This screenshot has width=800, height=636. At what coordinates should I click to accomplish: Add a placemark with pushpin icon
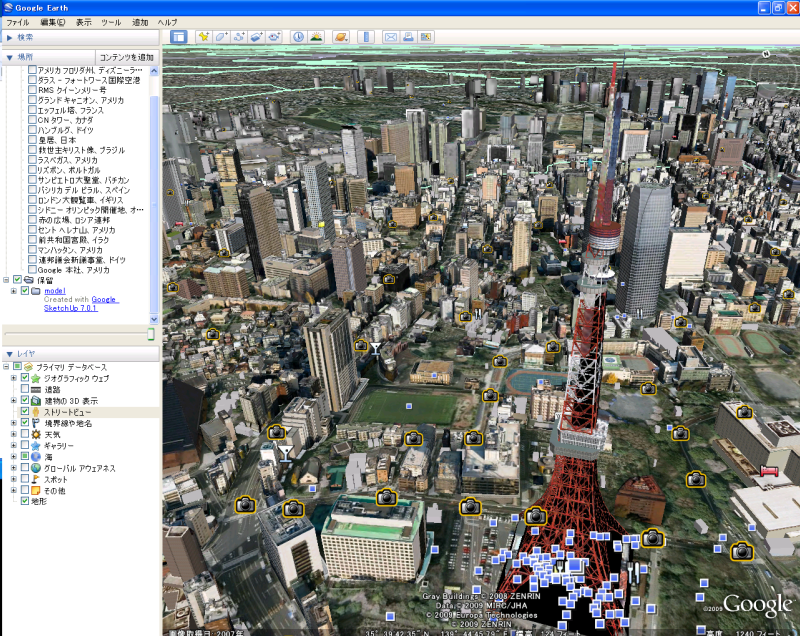[x=204, y=37]
